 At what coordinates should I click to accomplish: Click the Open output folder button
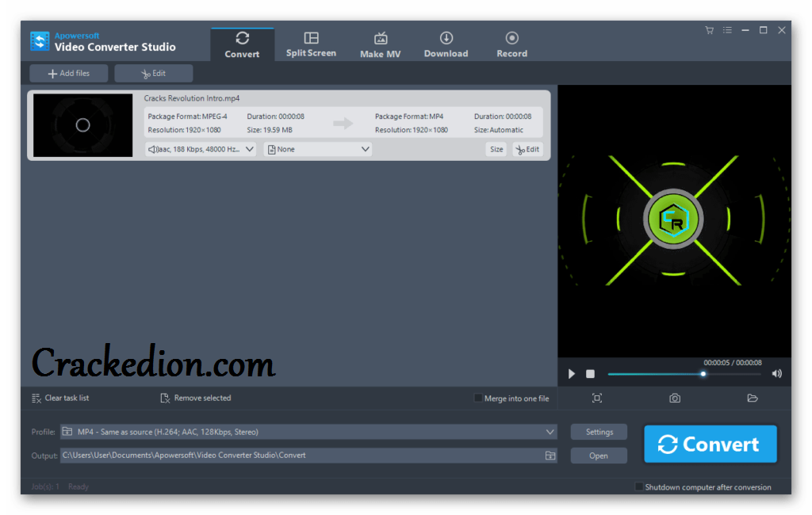click(x=599, y=456)
